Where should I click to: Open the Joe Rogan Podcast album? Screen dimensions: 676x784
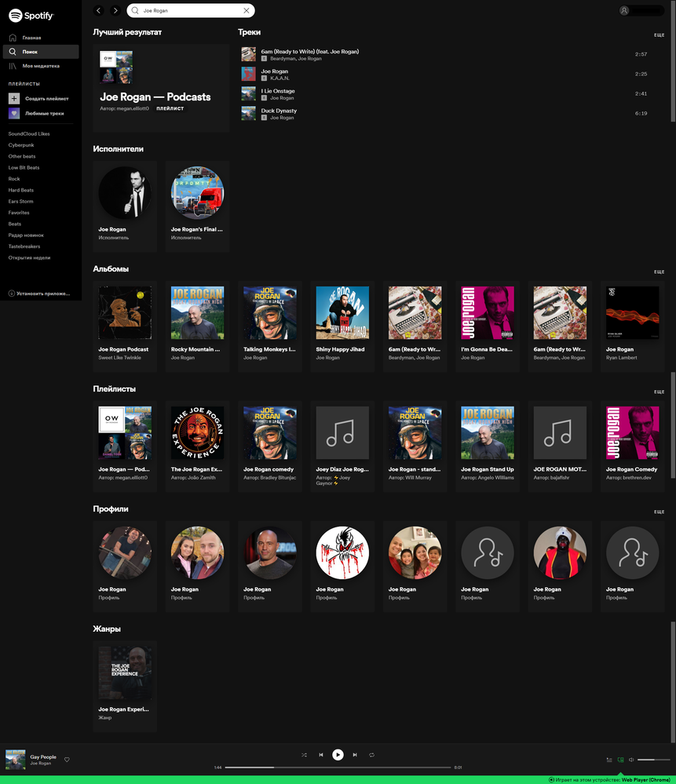coord(125,326)
